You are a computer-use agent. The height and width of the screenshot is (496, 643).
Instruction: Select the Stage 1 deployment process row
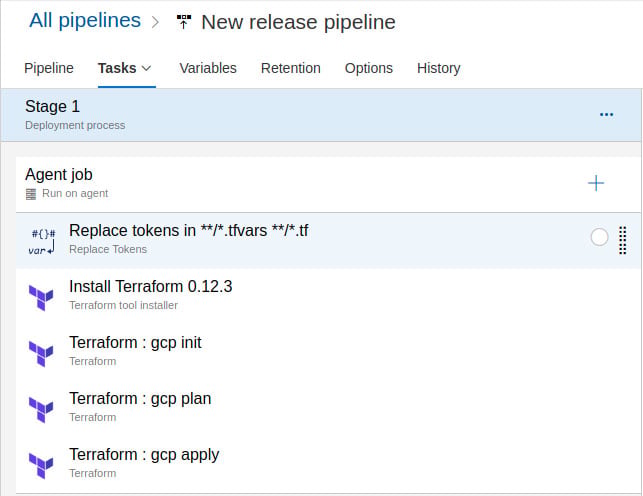321,115
